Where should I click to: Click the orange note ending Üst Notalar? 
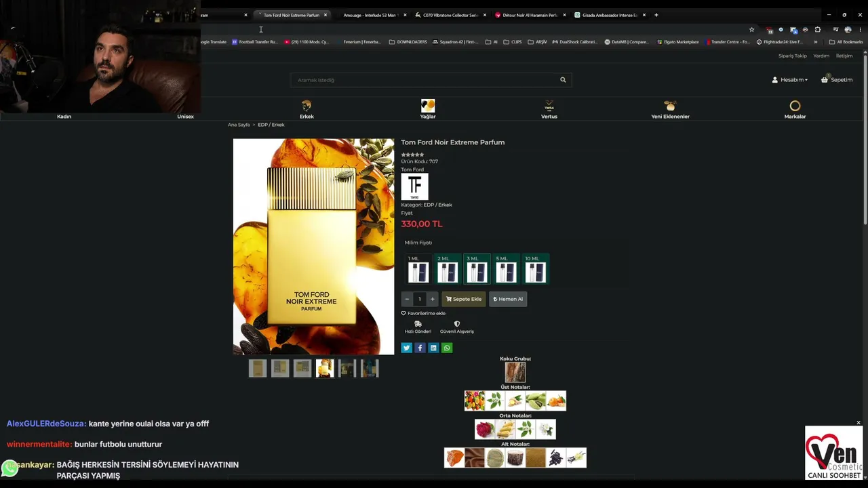[x=556, y=401]
